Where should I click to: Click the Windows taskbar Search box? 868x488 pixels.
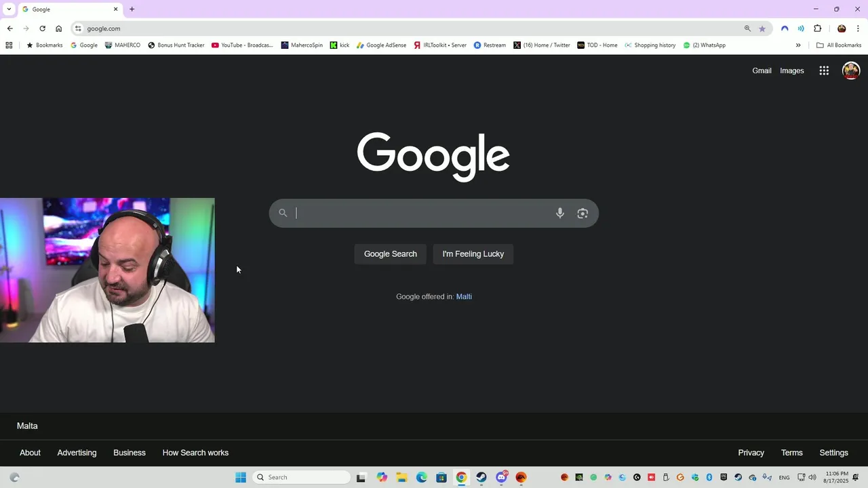(x=301, y=477)
